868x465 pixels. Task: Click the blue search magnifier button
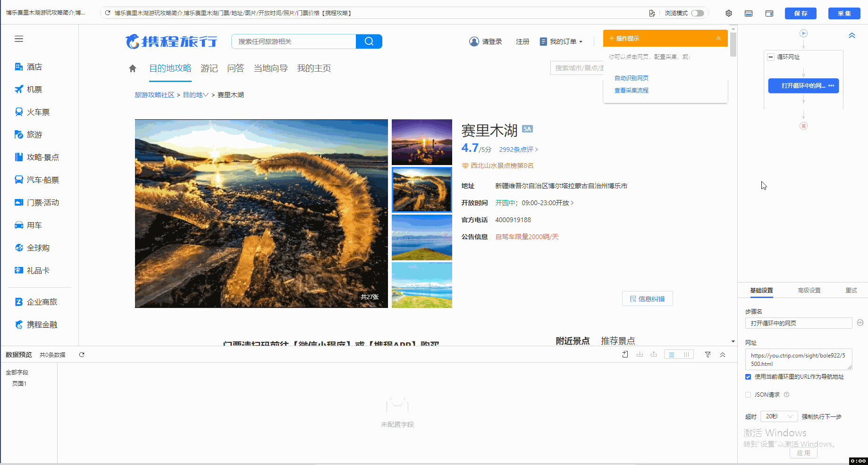coord(369,42)
